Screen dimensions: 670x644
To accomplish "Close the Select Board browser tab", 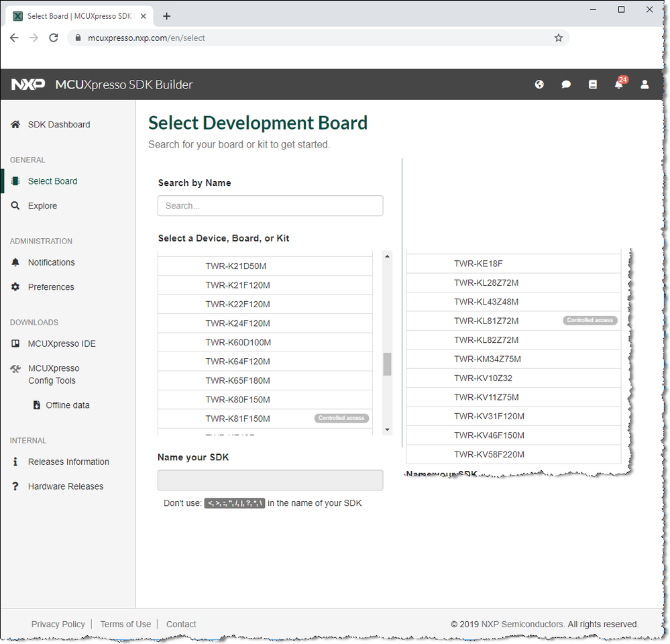I will (144, 16).
